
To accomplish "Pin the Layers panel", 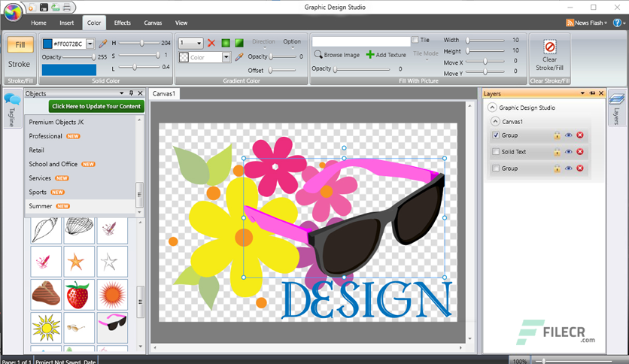I will tap(592, 93).
